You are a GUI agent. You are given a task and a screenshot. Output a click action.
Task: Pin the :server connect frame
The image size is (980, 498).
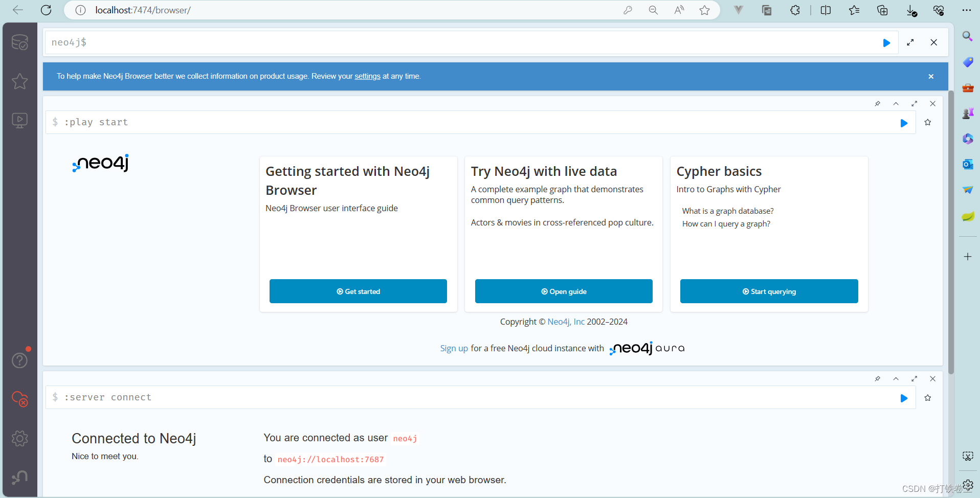(x=878, y=379)
